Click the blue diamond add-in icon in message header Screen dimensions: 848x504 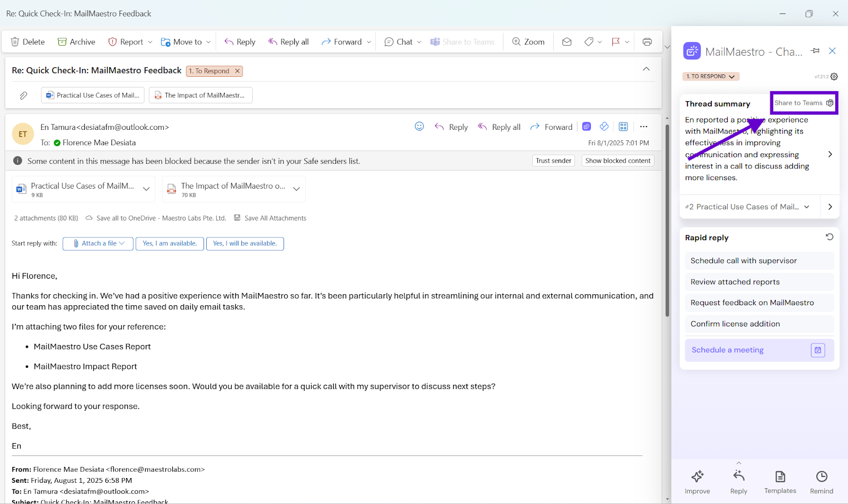604,126
